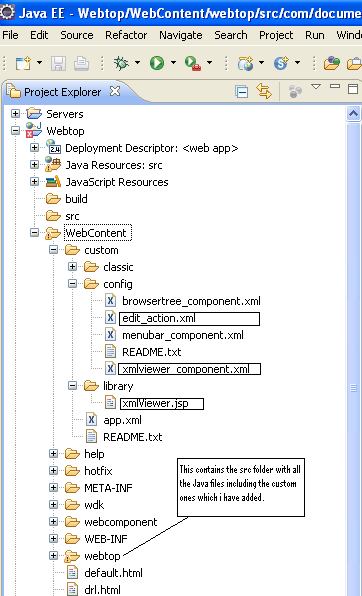Collapse All in Project Explorer
This screenshot has width=362, height=596.
coord(241,92)
